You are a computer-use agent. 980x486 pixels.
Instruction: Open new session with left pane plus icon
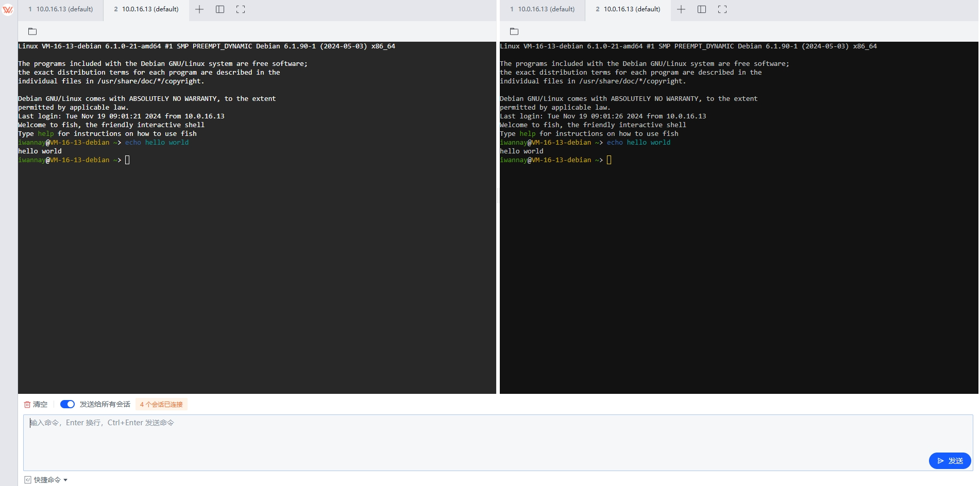[199, 9]
